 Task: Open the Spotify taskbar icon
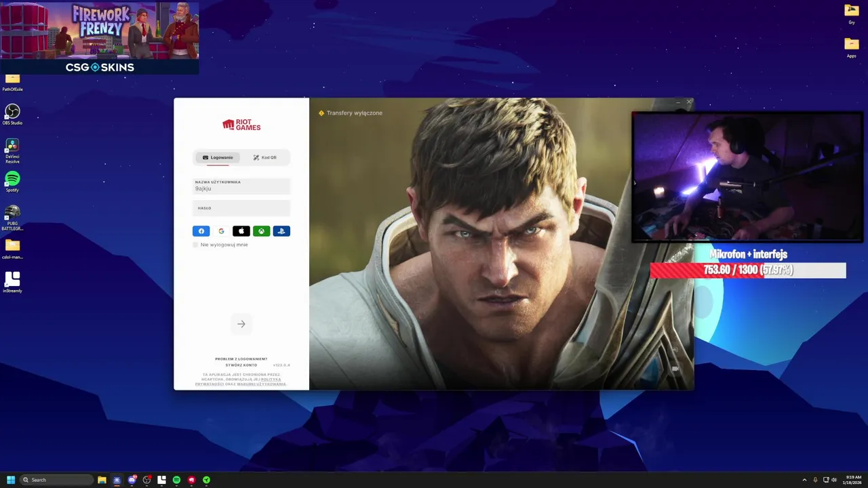click(176, 480)
